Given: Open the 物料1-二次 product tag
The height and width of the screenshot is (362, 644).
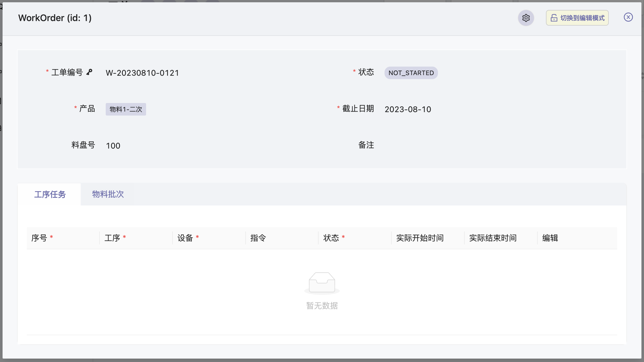Looking at the screenshot, I should tap(126, 109).
